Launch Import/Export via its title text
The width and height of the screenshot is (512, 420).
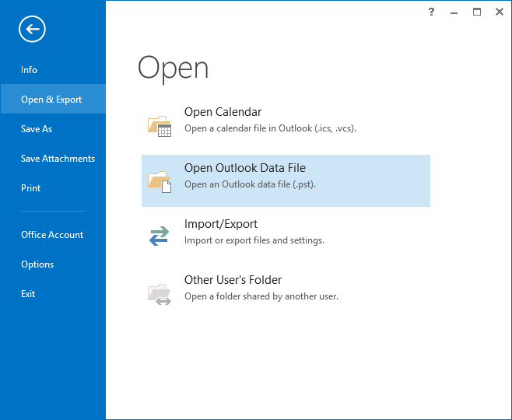pyautogui.click(x=220, y=224)
